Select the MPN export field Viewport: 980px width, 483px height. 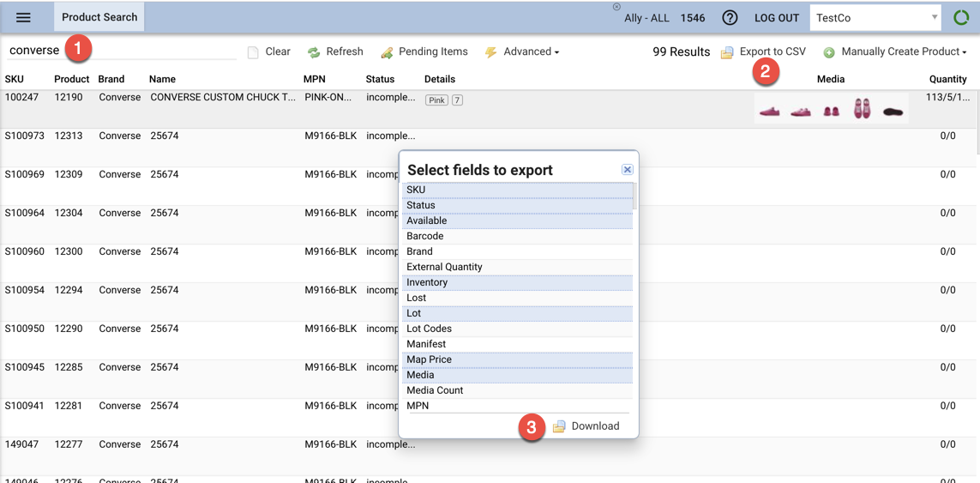pos(518,406)
